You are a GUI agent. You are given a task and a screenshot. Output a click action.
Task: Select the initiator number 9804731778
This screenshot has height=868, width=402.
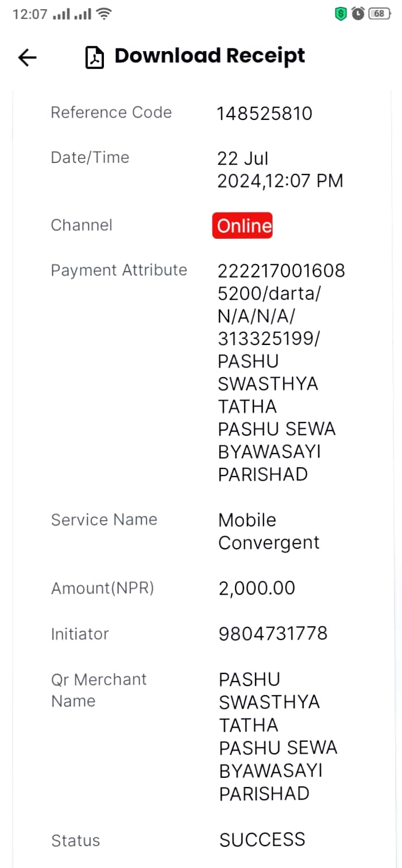[x=273, y=634]
